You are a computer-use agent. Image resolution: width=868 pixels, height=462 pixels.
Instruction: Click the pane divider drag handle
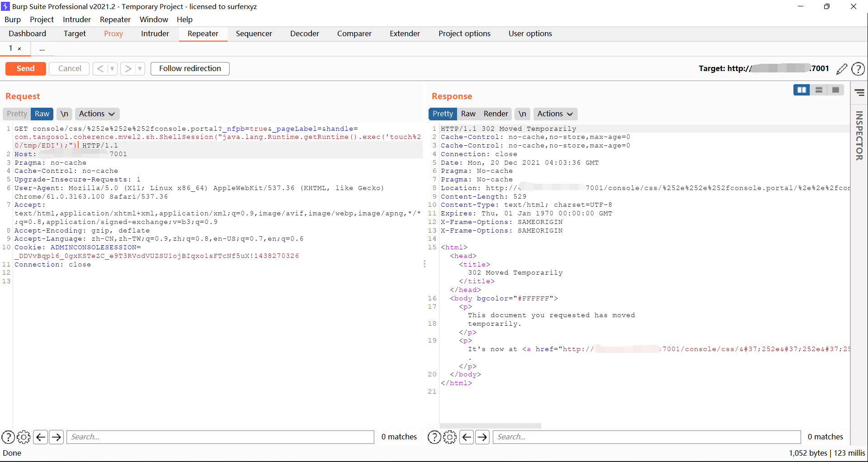coord(425,264)
